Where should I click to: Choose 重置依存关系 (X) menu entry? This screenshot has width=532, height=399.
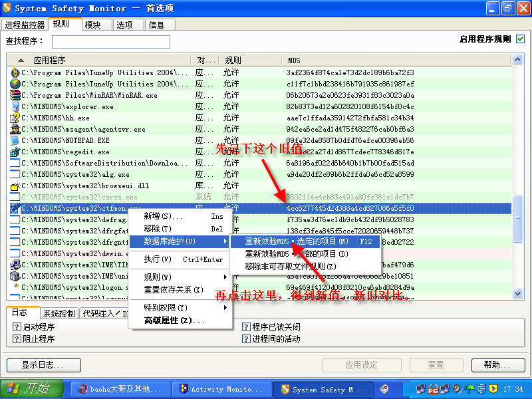pyautogui.click(x=180, y=290)
